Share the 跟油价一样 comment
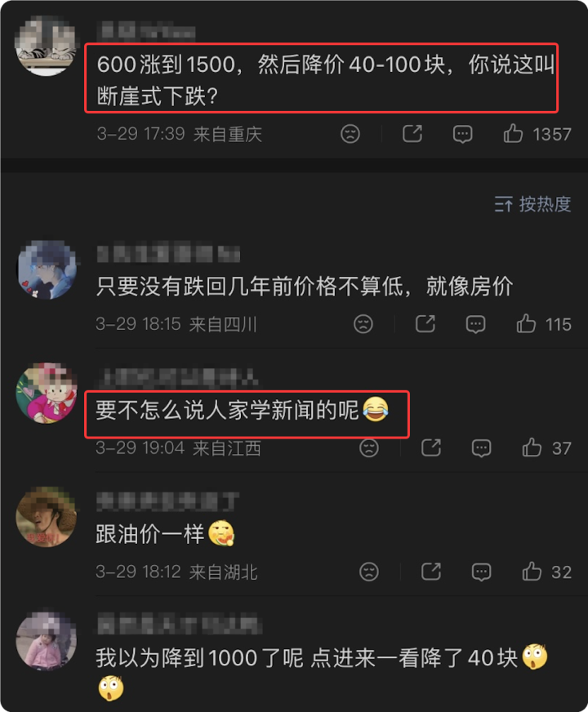This screenshot has width=588, height=712. click(431, 572)
